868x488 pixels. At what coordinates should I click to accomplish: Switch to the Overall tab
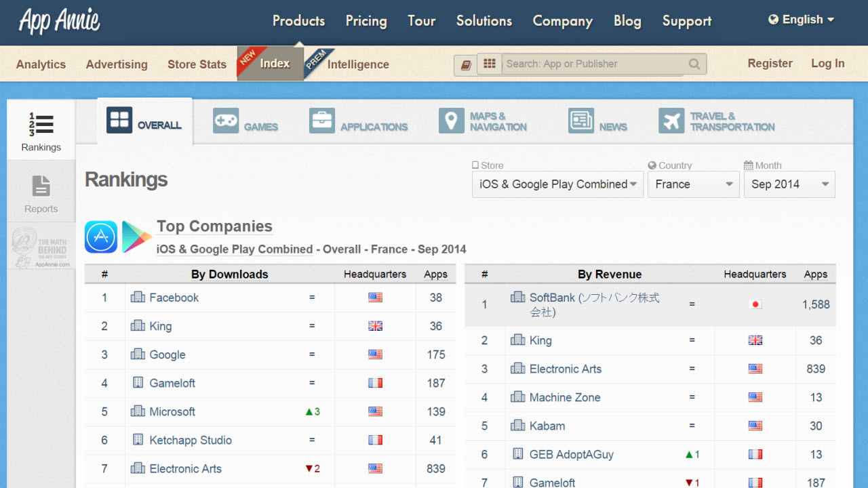point(145,121)
